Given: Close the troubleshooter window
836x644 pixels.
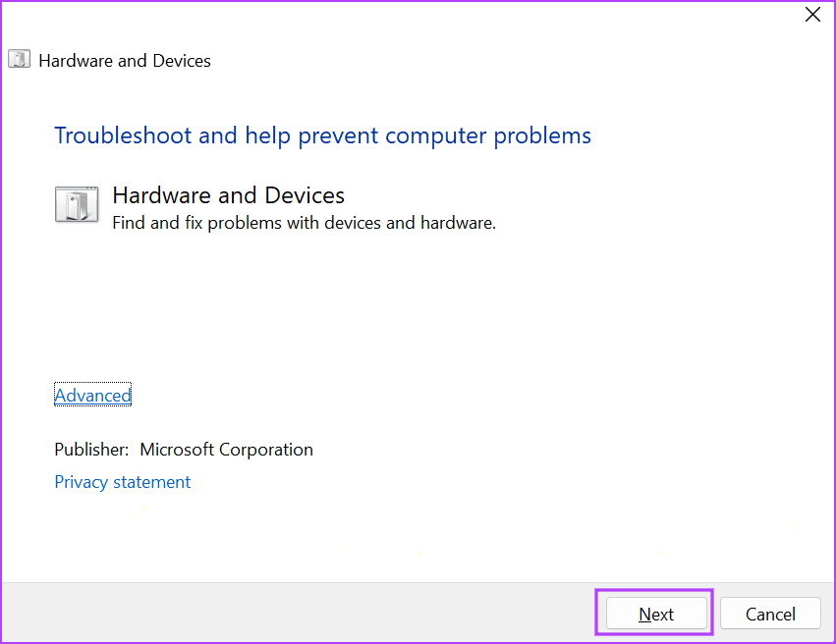Looking at the screenshot, I should [812, 15].
